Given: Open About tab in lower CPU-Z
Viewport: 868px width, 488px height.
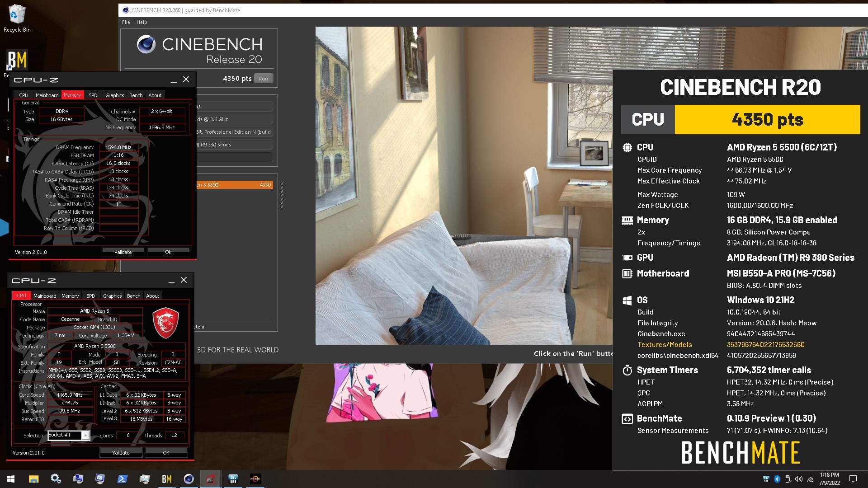Looking at the screenshot, I should tap(152, 296).
